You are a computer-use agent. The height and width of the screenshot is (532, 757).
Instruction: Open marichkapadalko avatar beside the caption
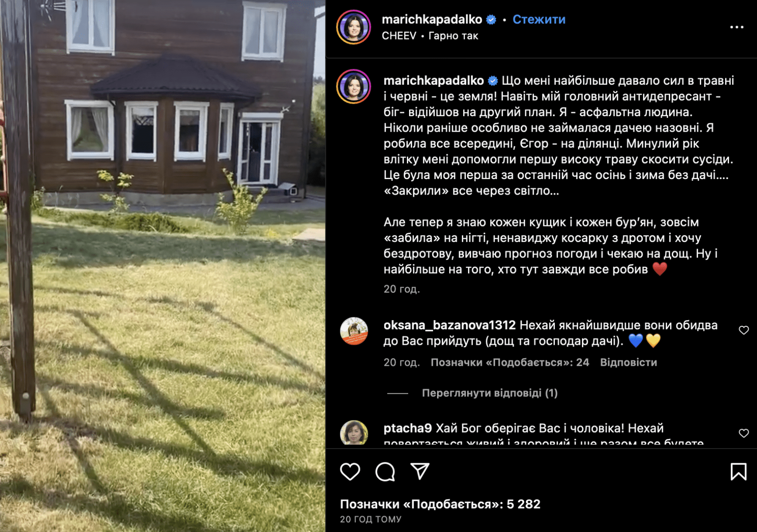[354, 86]
